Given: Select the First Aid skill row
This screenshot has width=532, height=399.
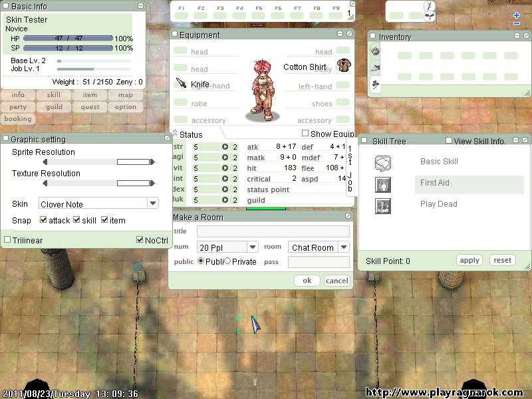Looking at the screenshot, I should pos(469,185).
